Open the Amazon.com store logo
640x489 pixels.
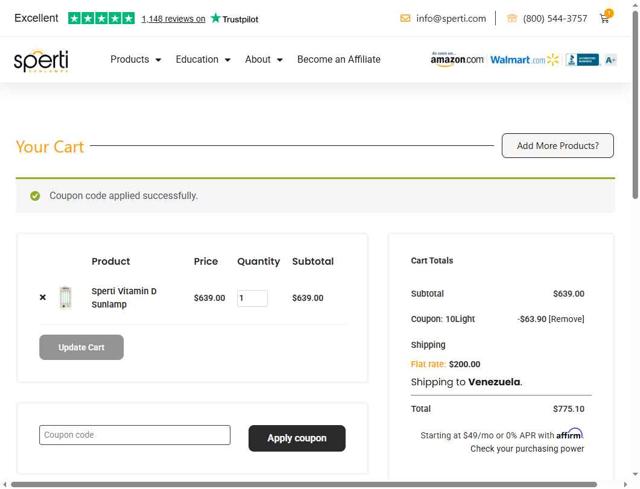click(x=457, y=60)
